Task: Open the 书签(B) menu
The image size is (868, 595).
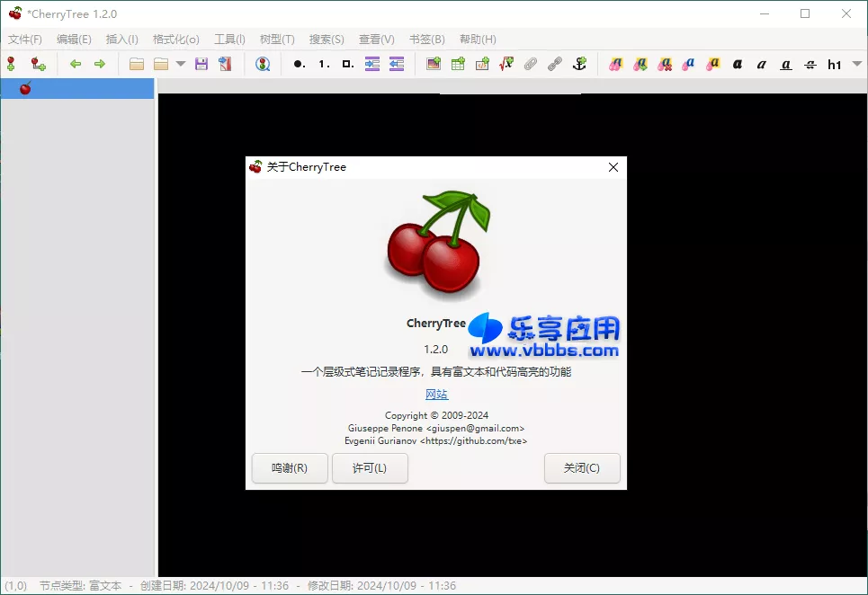Action: 425,39
